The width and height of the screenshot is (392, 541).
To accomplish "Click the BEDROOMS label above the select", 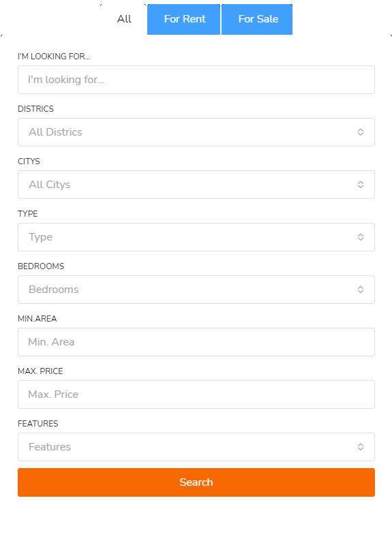I will 41,266.
